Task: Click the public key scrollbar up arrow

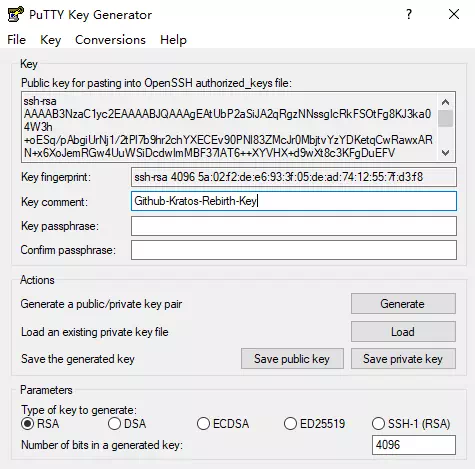Action: (445, 102)
